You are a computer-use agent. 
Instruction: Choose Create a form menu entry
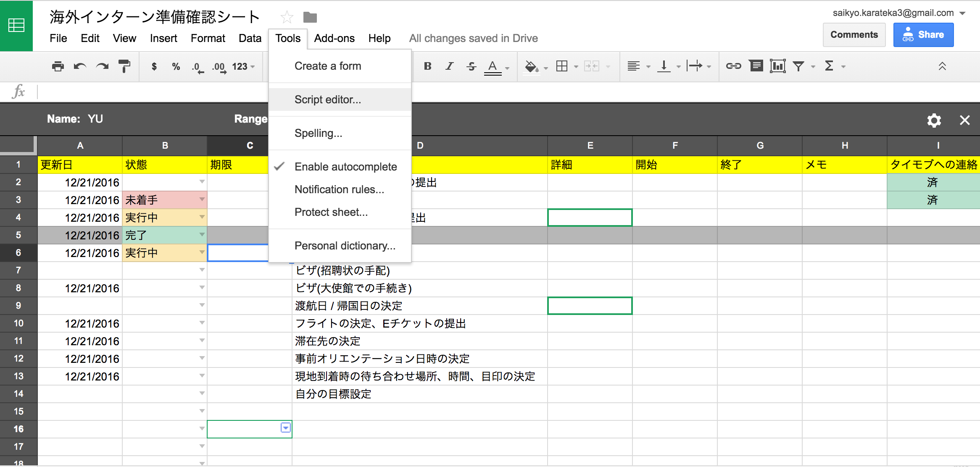click(x=340, y=66)
